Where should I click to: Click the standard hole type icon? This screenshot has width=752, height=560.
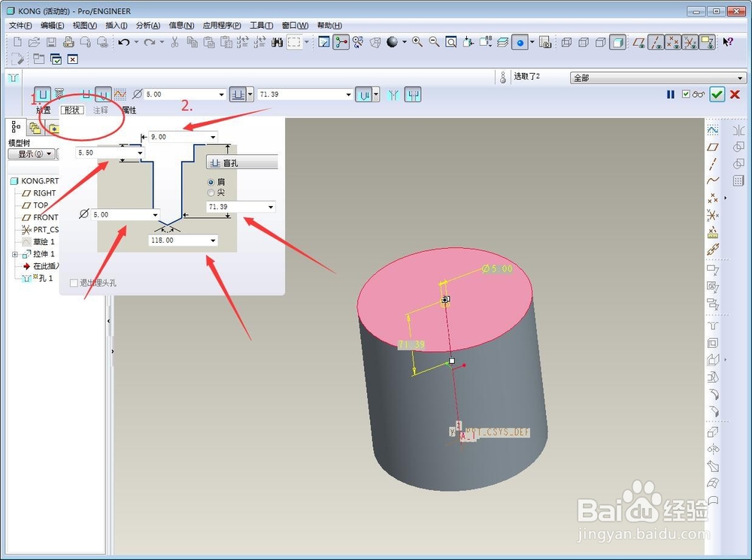point(59,93)
